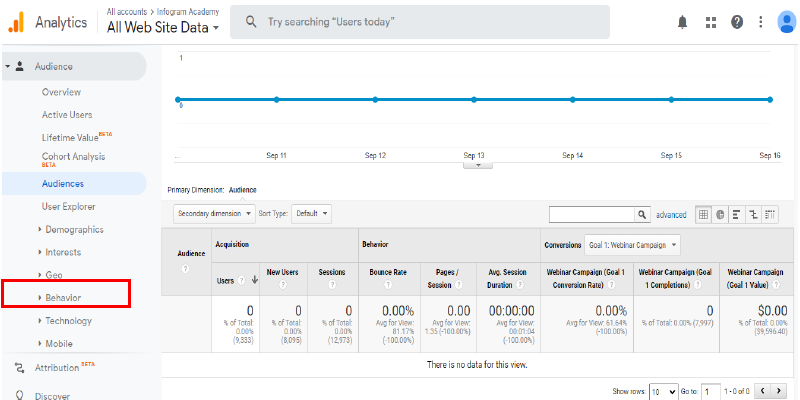Open the All Web Site Data selector
800x400 pixels.
pos(163,28)
